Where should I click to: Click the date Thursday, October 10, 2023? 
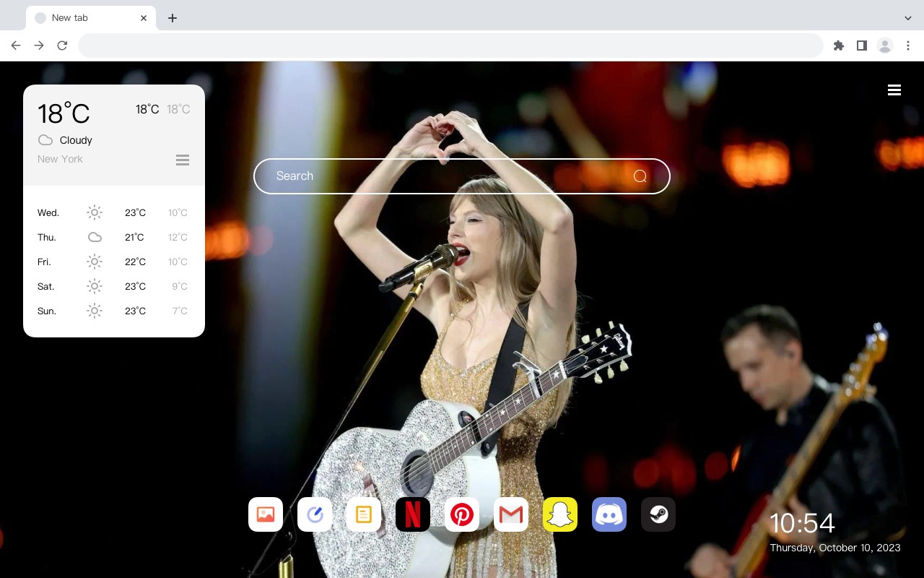tap(835, 548)
